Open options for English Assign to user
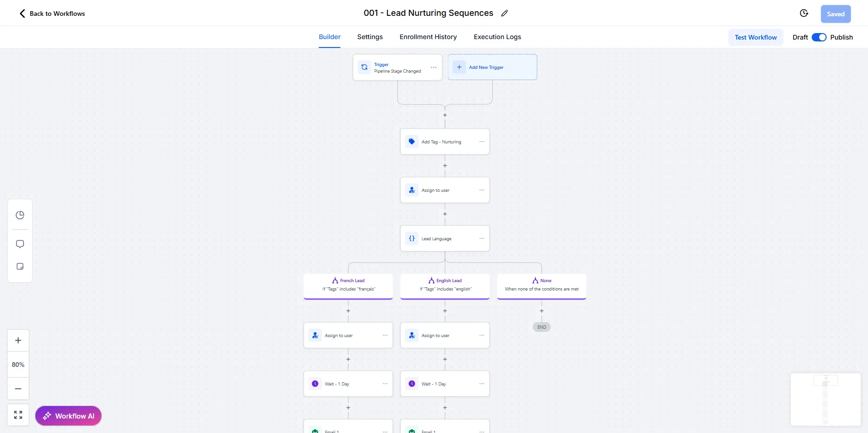868x433 pixels. (481, 335)
